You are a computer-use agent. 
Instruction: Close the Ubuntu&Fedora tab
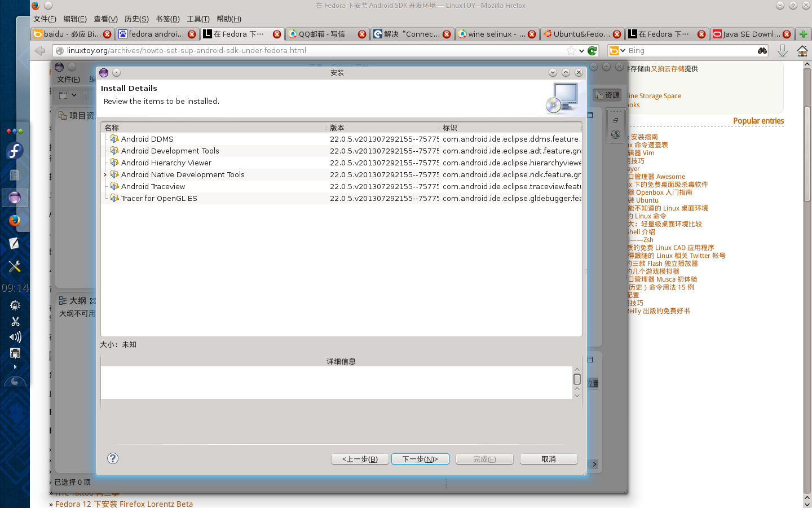coord(617,34)
